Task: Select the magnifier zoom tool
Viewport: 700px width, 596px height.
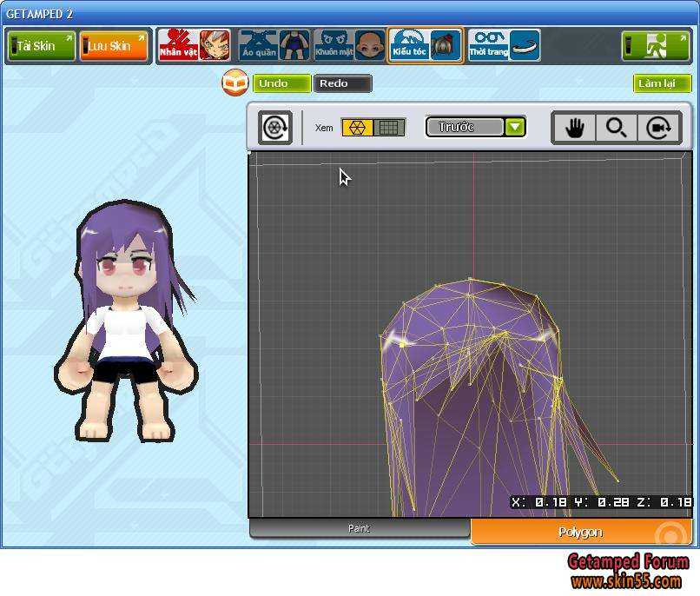Action: pos(617,128)
